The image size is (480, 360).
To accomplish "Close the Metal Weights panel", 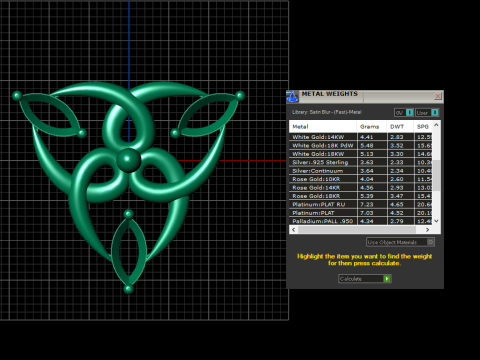I will pyautogui.click(x=438, y=96).
